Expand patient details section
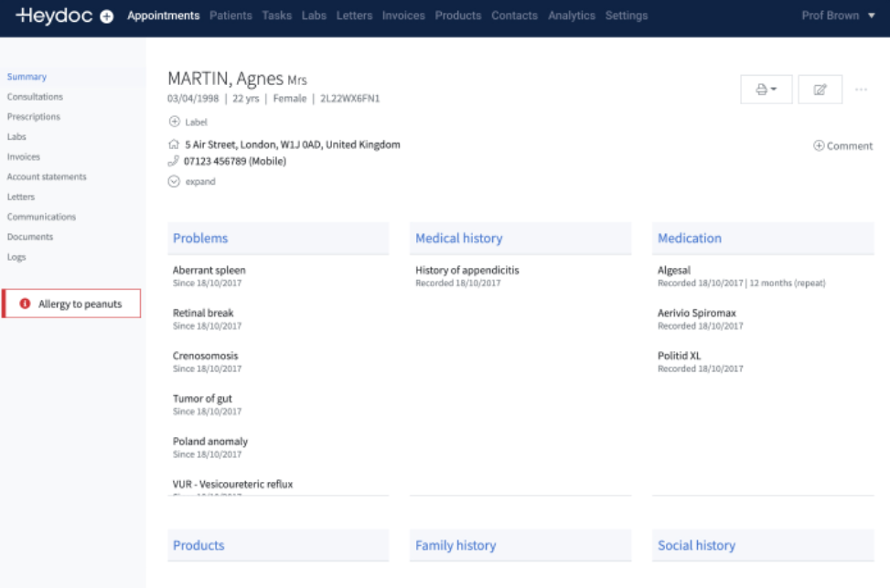The image size is (890, 588). (175, 181)
